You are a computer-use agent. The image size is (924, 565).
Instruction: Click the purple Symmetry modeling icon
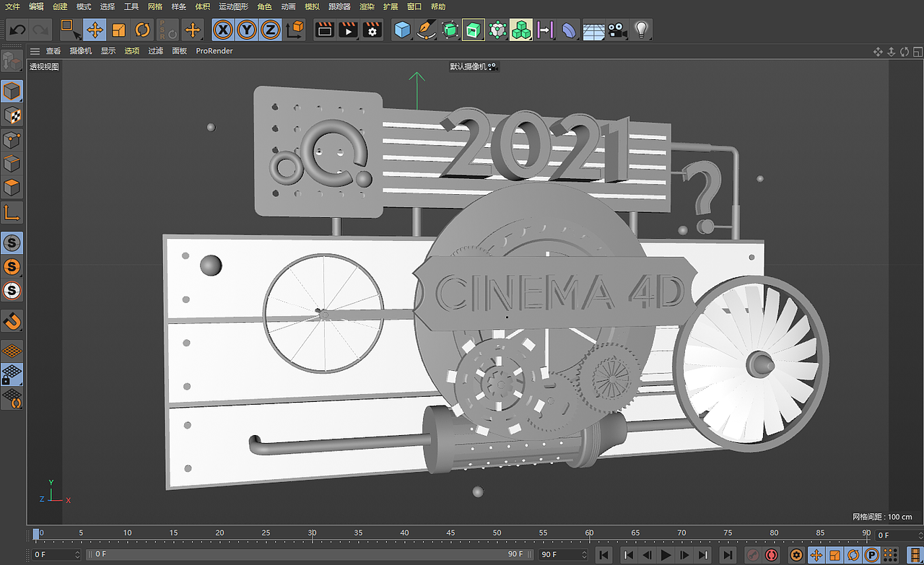coord(545,30)
